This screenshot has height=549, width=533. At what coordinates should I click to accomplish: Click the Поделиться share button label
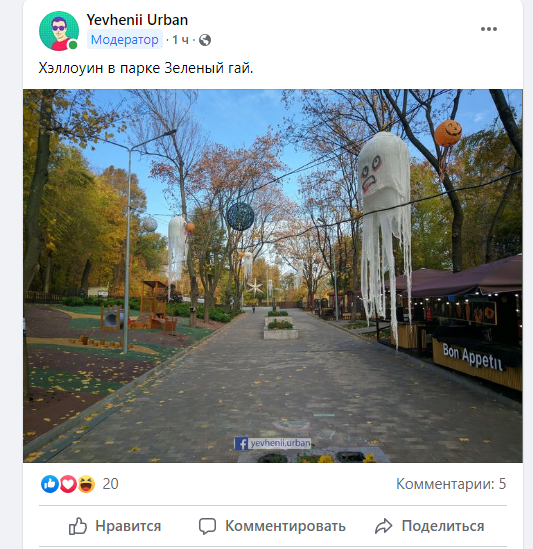pyautogui.click(x=443, y=526)
